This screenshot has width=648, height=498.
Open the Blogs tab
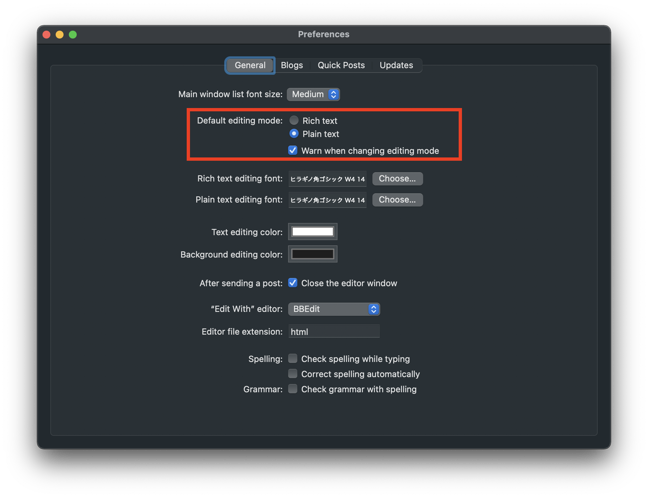[x=292, y=65]
